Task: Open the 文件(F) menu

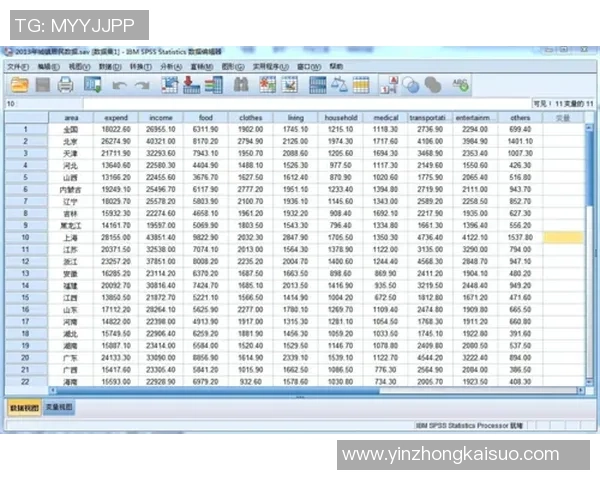Action: click(18, 66)
